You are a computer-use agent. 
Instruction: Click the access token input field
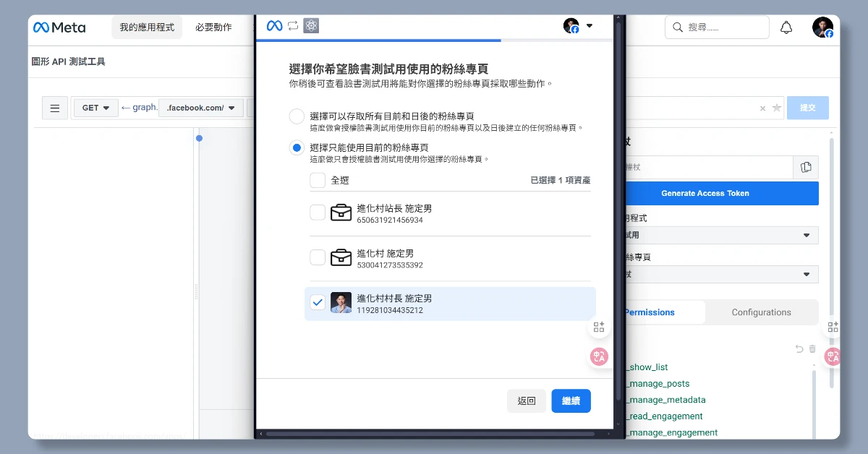pyautogui.click(x=709, y=167)
